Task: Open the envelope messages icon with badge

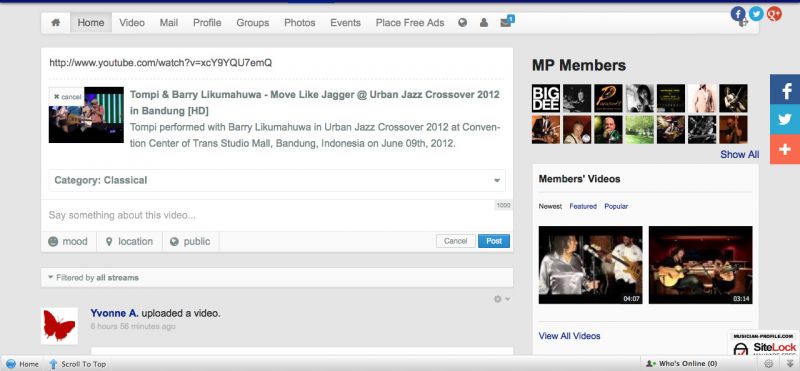Action: [x=506, y=22]
